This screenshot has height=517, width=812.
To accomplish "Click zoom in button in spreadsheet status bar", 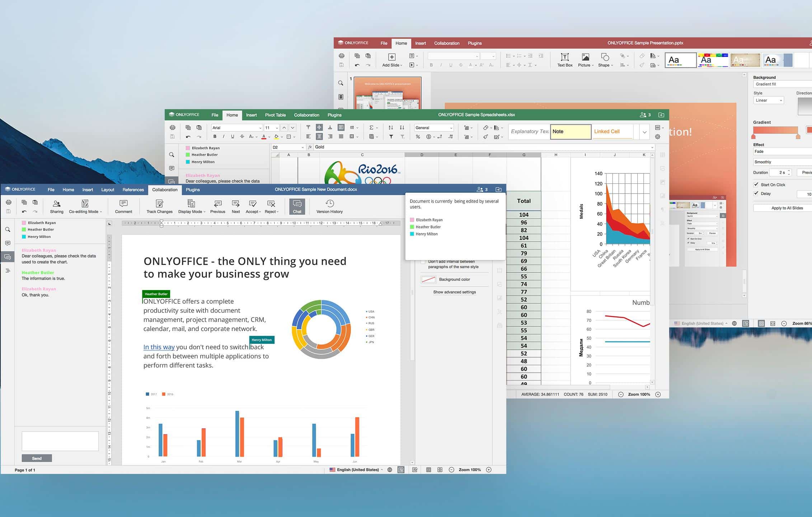I will click(658, 394).
